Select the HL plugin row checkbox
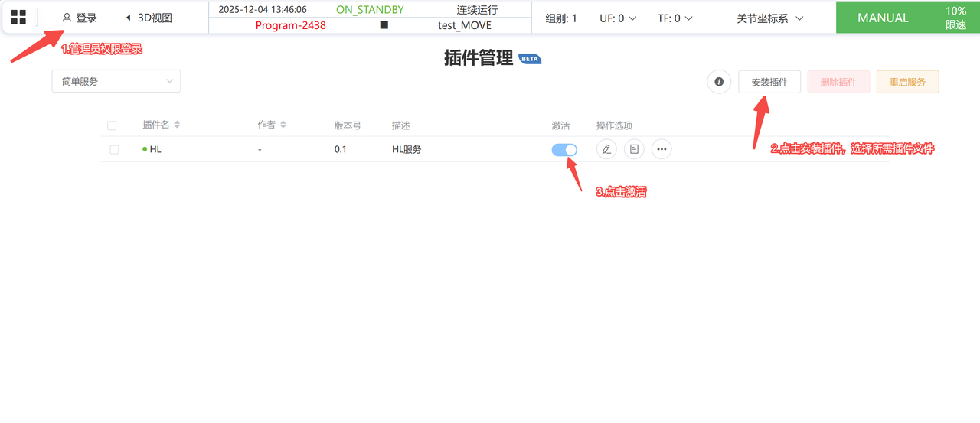Screen dimensions: 980x423 point(114,150)
